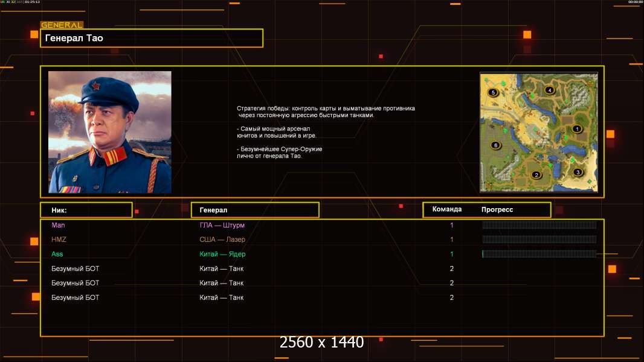Click the 'Китай — Ядер' general entry
The image size is (644, 362).
[x=222, y=254]
